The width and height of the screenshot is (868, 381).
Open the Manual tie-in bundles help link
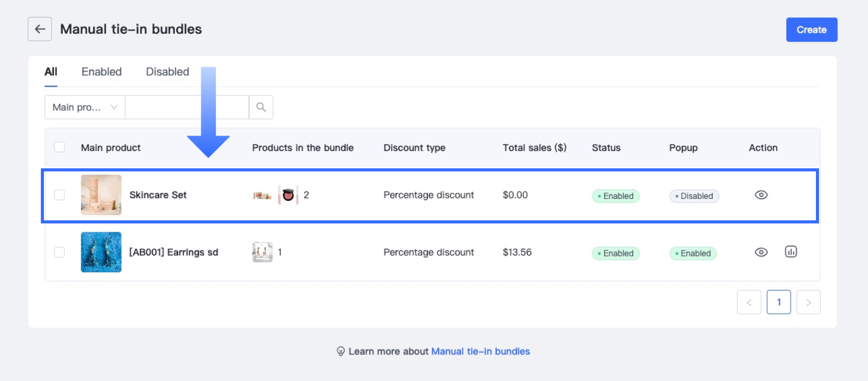(480, 351)
